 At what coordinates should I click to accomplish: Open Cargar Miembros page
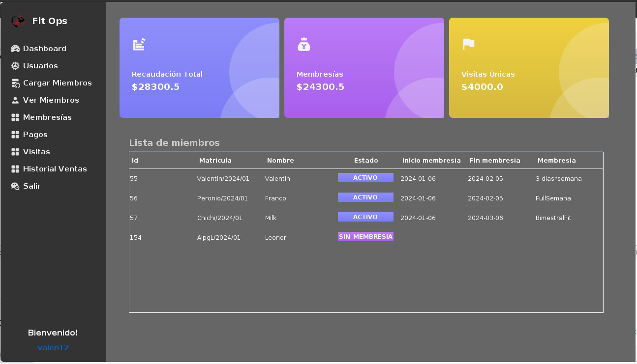58,83
